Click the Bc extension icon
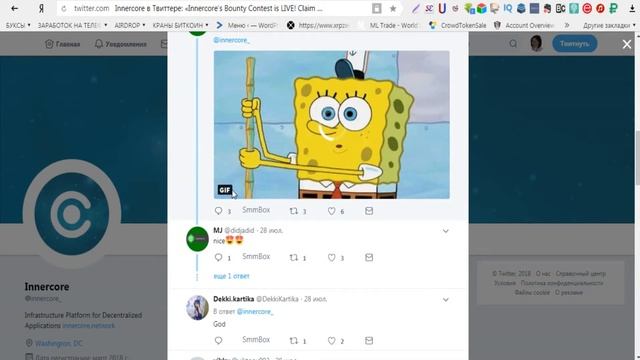The height and width of the screenshot is (360, 640). pos(560,8)
